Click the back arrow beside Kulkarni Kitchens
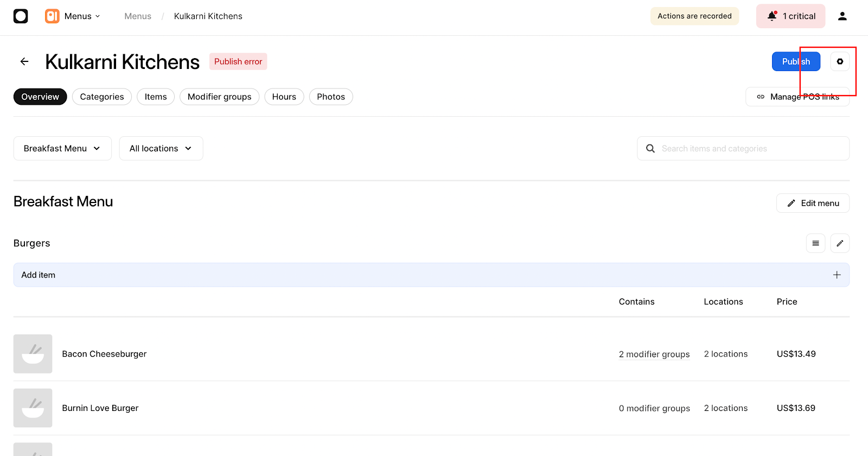The width and height of the screenshot is (868, 456). (x=24, y=62)
